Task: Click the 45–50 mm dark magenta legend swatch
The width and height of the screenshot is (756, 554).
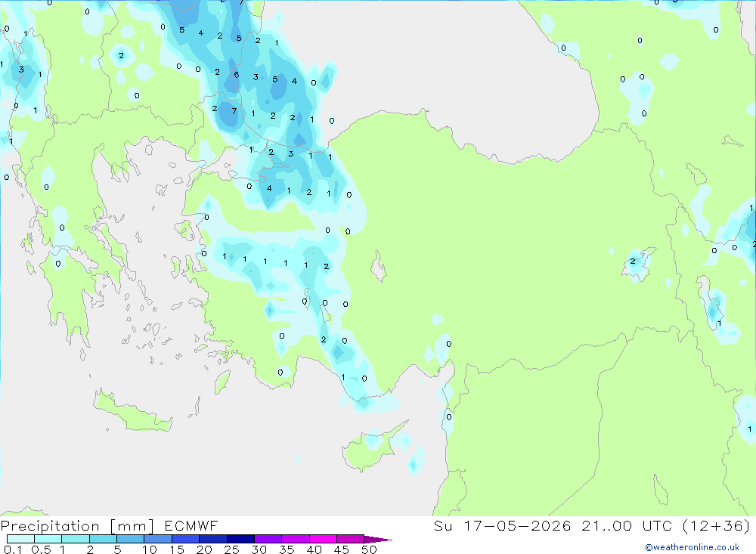Action: [x=351, y=539]
